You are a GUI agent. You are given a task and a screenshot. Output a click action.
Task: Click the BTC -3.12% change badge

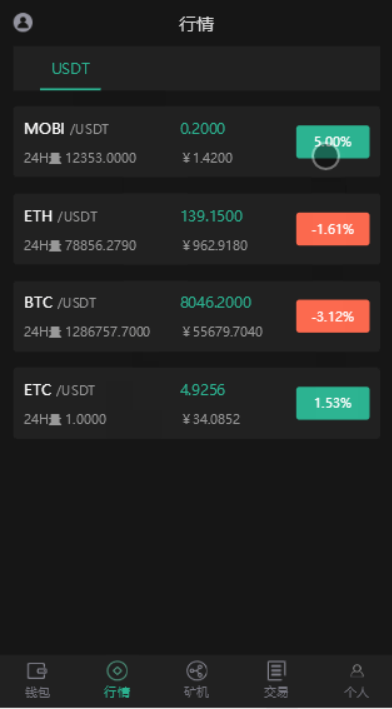[x=333, y=317]
